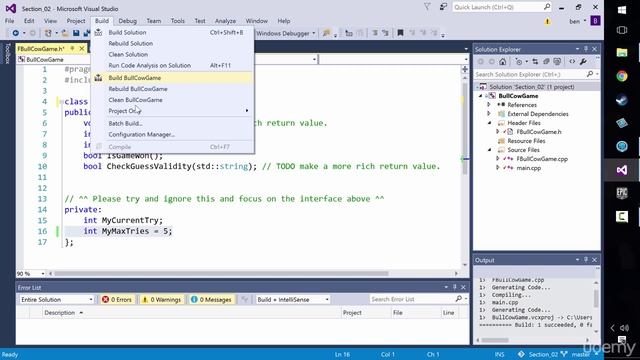This screenshot has width=640, height=360.
Task: Select Build BullCowGame in Build menu
Action: point(173,78)
